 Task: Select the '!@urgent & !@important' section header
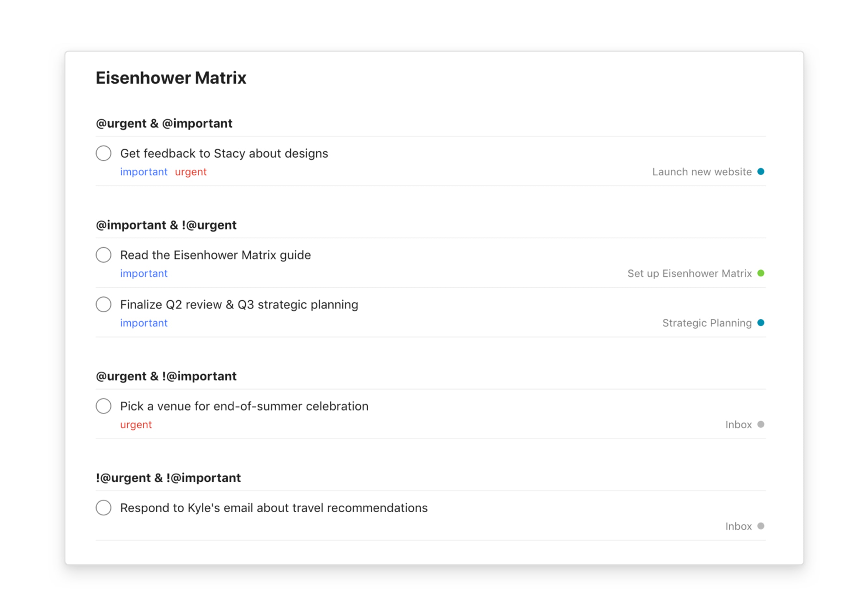168,478
